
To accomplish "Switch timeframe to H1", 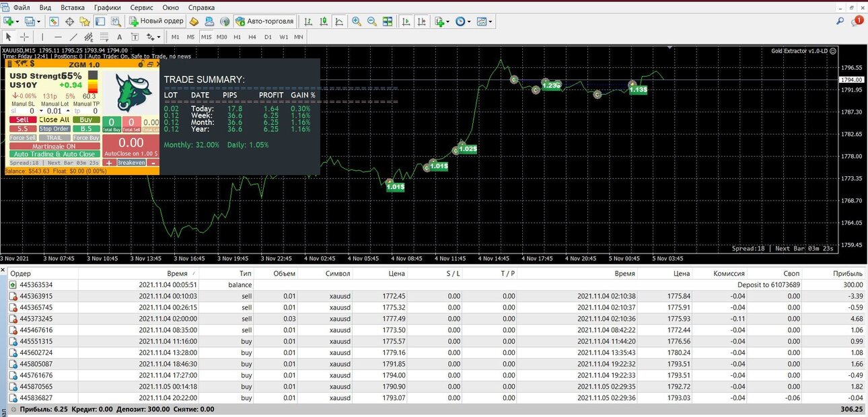I will [x=237, y=37].
